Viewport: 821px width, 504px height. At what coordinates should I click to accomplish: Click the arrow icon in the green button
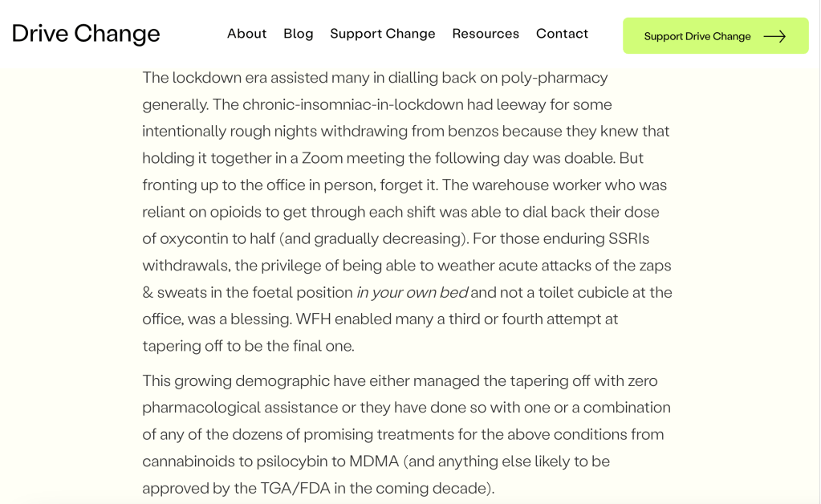[x=774, y=36]
